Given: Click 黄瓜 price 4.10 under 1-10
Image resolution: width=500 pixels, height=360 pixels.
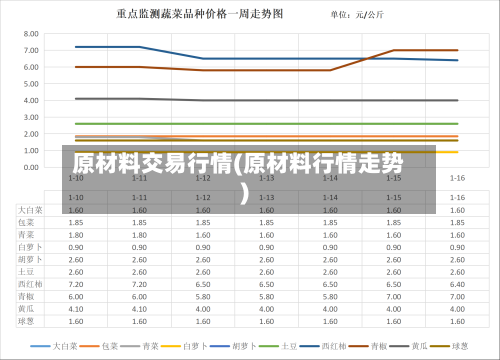Looking at the screenshot, I should point(76,309).
